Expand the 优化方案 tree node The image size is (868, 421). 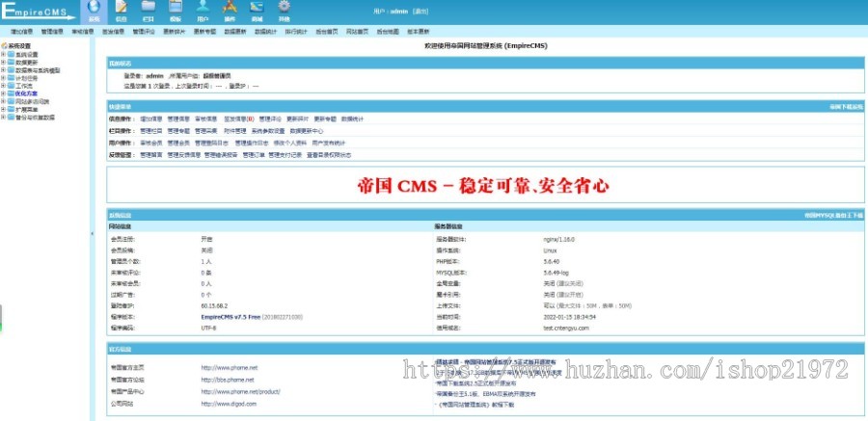click(3, 93)
